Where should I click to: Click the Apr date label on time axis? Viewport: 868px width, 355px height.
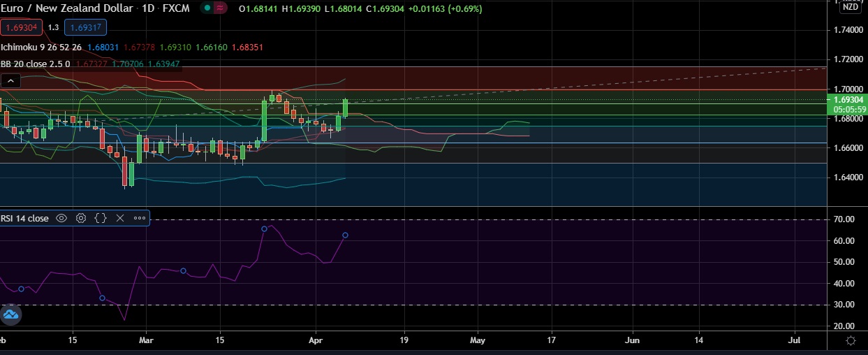click(316, 340)
